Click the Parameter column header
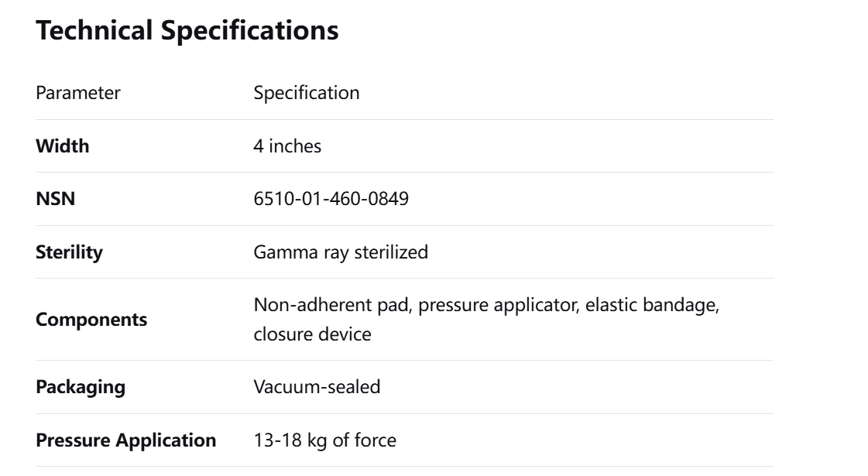 78,93
